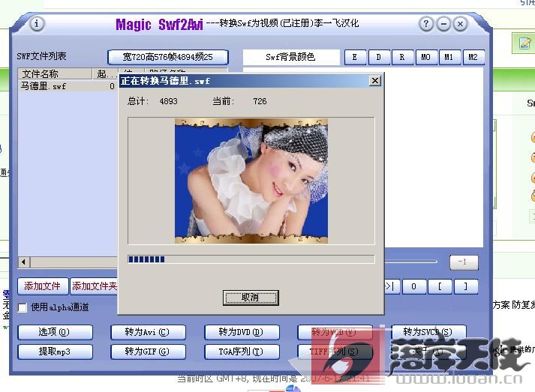535x392 pixels.
Task: Click the -1 frame value button
Action: 464,262
